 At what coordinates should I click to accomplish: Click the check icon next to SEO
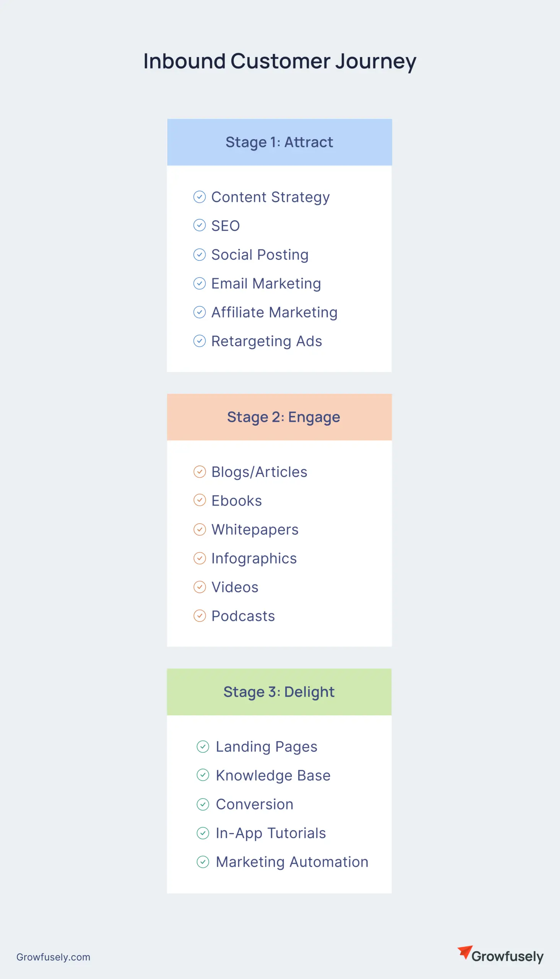pos(199,225)
